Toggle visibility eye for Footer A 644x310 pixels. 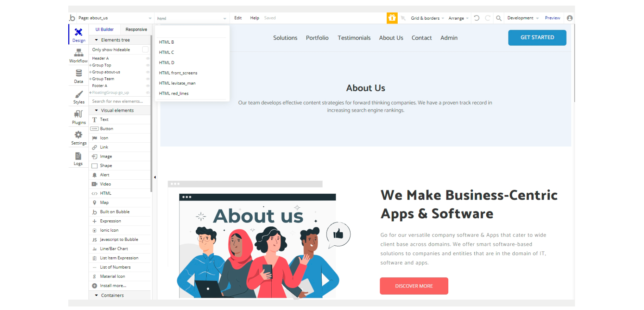148,86
